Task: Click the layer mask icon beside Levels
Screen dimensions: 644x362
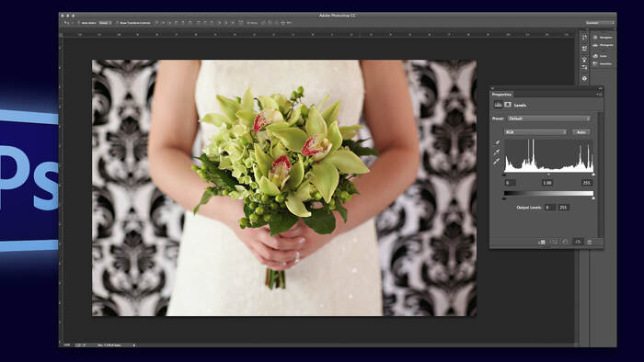Action: click(x=508, y=105)
